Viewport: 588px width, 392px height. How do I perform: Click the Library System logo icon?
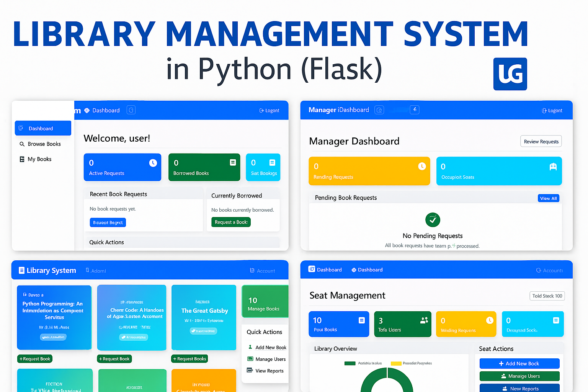pyautogui.click(x=21, y=270)
